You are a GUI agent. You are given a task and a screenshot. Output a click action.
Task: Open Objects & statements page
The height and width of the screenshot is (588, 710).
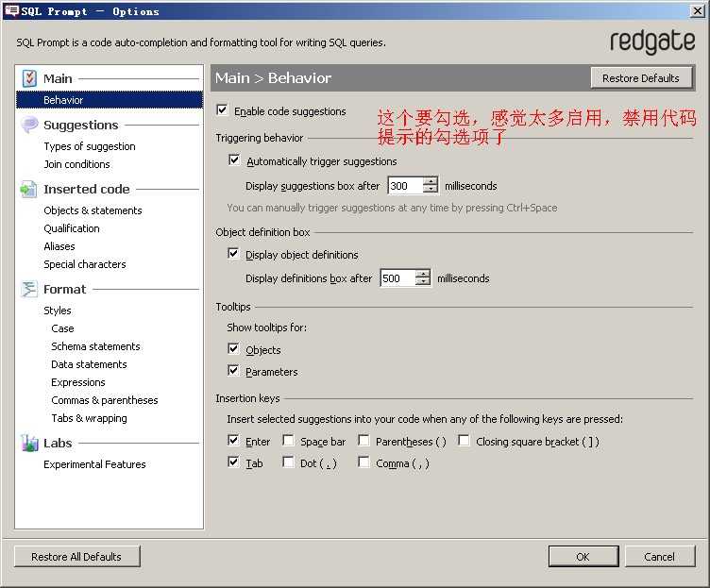coord(93,210)
